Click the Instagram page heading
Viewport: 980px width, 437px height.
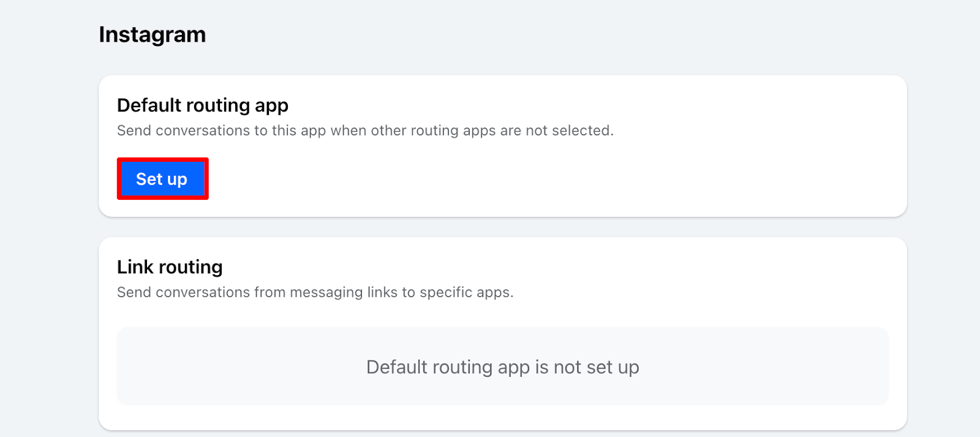tap(152, 35)
